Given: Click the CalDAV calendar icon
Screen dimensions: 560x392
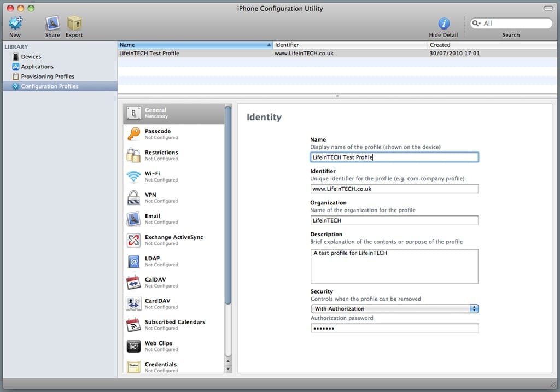Looking at the screenshot, I should 133,283.
